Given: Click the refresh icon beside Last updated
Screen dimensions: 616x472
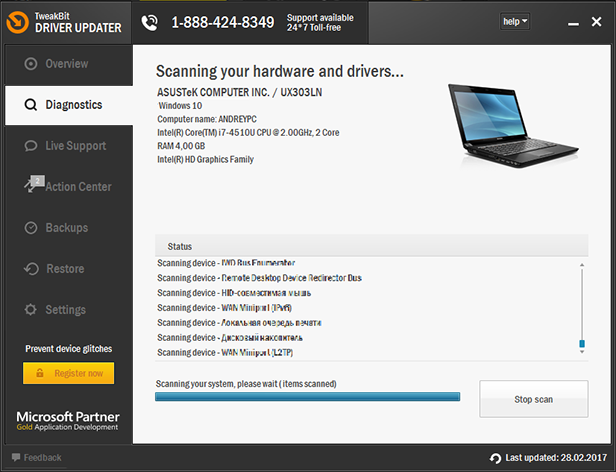Looking at the screenshot, I should (495, 458).
